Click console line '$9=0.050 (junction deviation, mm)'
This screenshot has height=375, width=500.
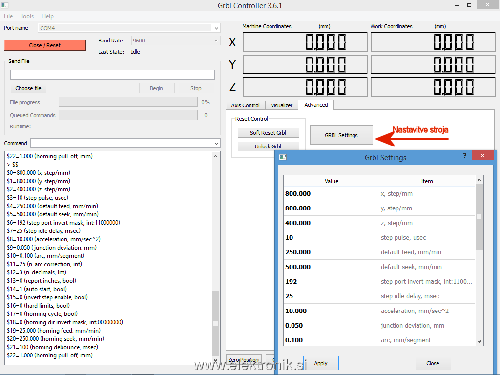51,248
